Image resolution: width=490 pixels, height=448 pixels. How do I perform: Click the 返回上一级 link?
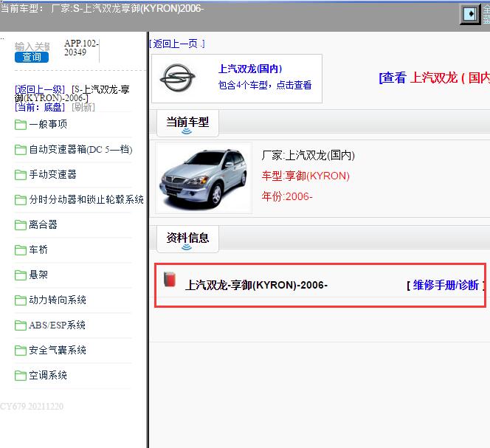(x=40, y=89)
